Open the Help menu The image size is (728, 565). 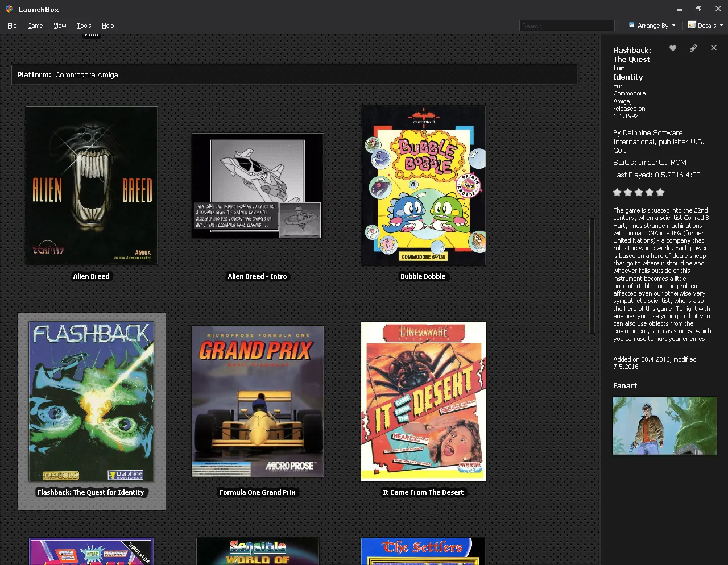(108, 26)
